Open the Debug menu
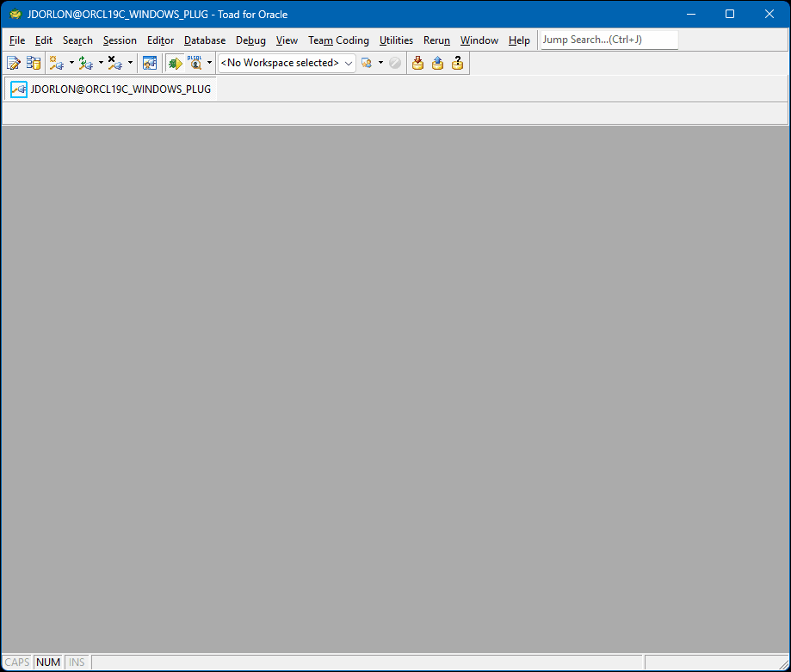791x672 pixels. click(x=250, y=40)
